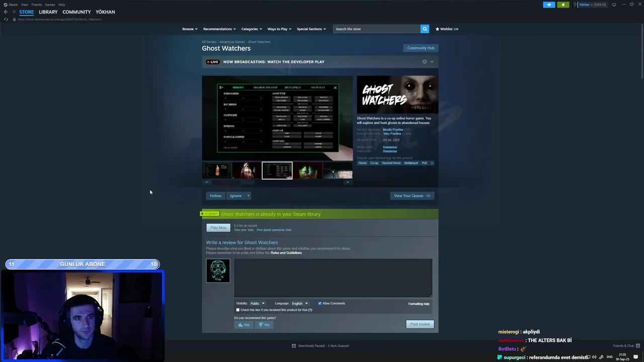Switch to the LIBRARY tab
Image resolution: width=644 pixels, height=362 pixels.
(x=48, y=12)
